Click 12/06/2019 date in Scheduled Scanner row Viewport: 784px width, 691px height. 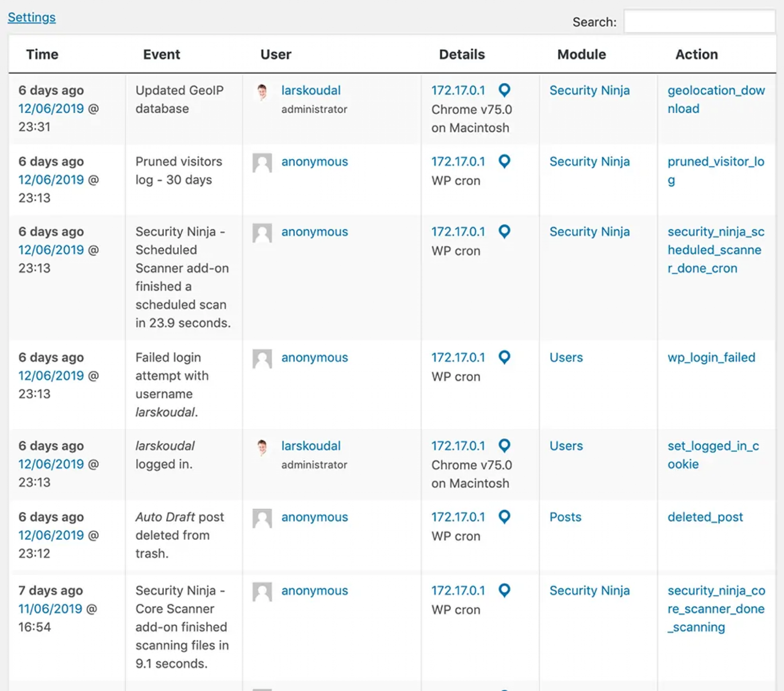pyautogui.click(x=51, y=250)
